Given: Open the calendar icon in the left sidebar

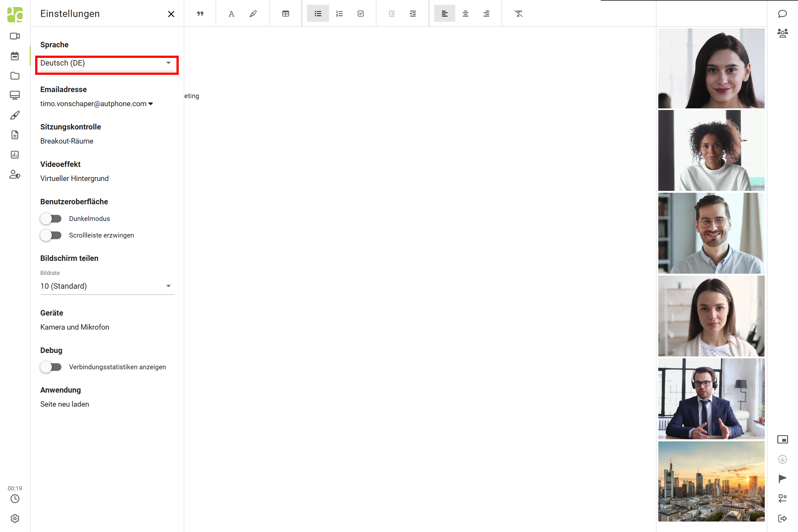Looking at the screenshot, I should pyautogui.click(x=15, y=56).
